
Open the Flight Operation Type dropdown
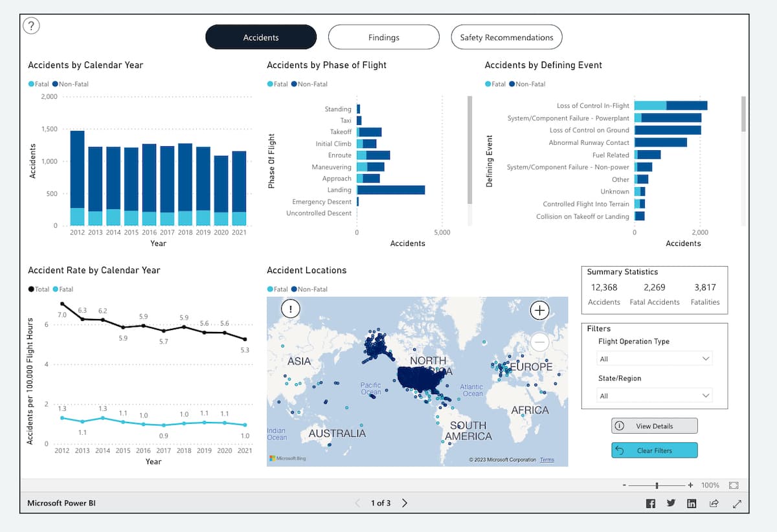(654, 359)
